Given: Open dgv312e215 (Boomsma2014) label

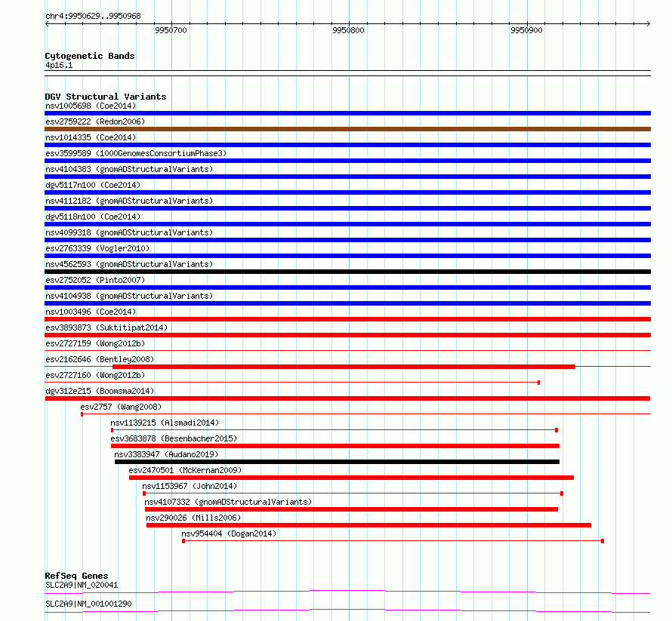Looking at the screenshot, I should click(100, 391).
